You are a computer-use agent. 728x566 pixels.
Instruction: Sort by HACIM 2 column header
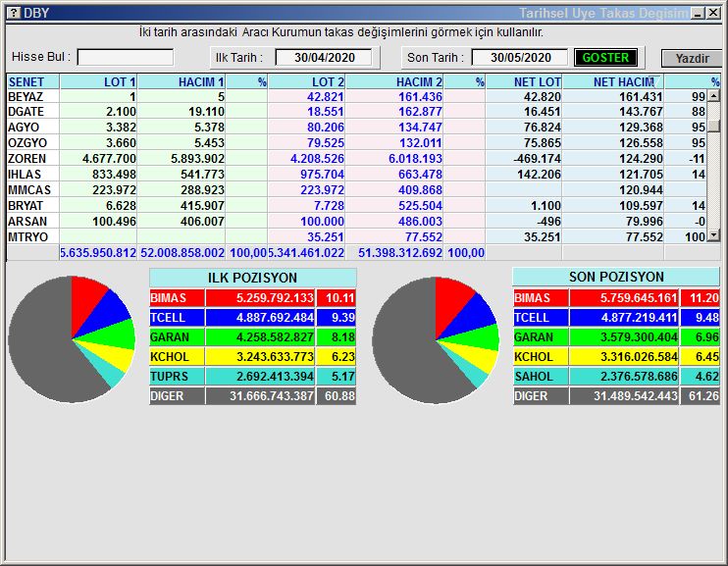pos(394,81)
